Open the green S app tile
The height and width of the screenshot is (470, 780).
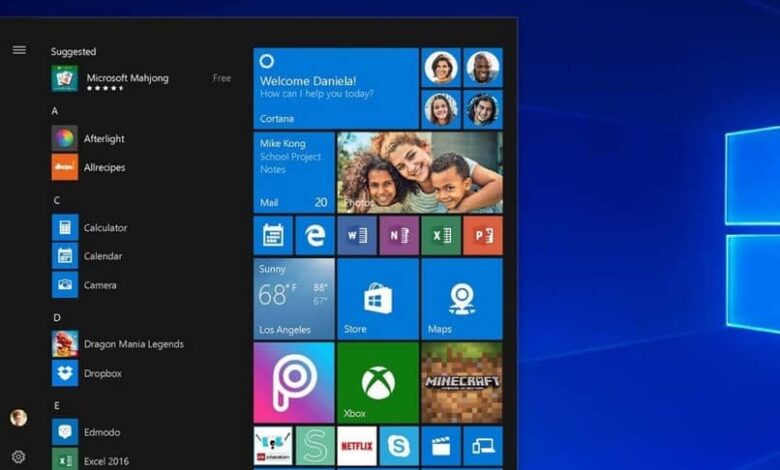315,446
